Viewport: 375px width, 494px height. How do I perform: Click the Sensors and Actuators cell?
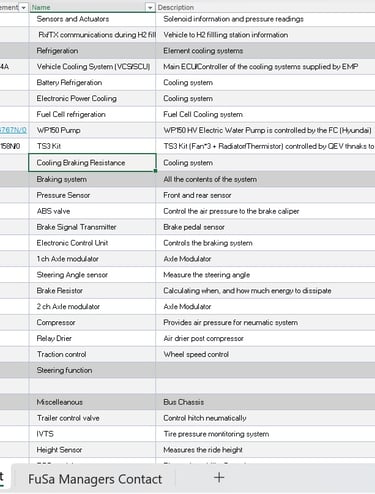pyautogui.click(x=92, y=19)
